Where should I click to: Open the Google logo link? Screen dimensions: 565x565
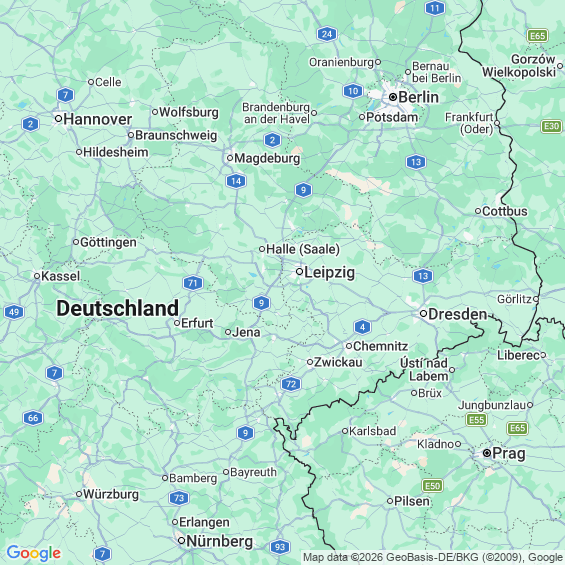tap(34, 553)
